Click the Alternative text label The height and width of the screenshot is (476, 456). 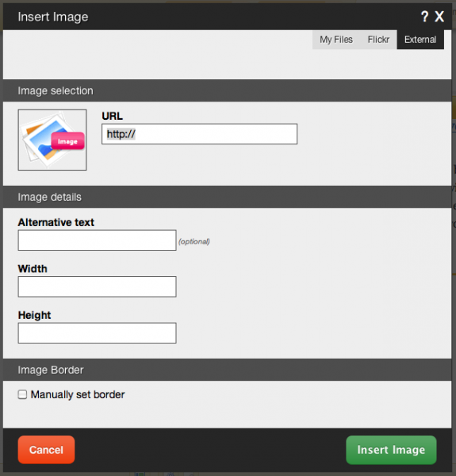[56, 222]
